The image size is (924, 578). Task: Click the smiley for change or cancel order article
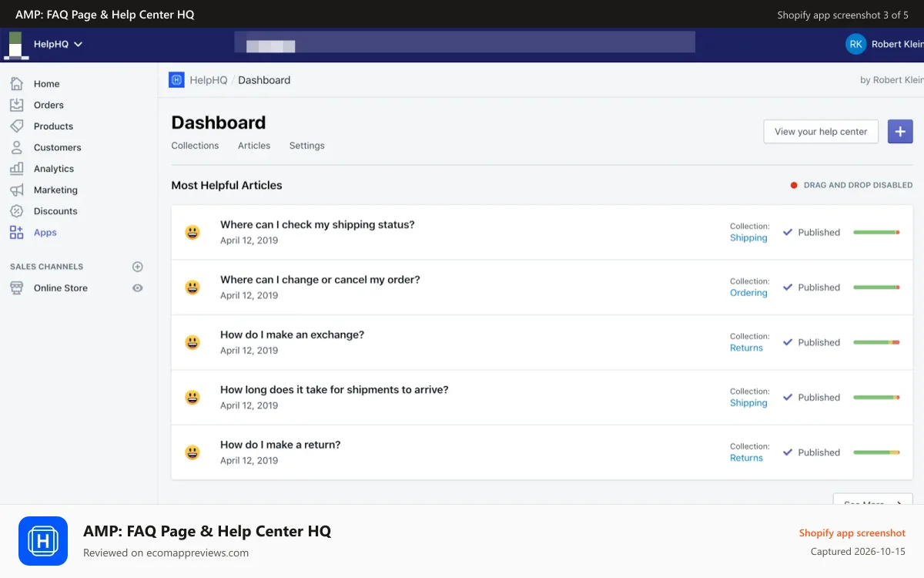point(192,287)
